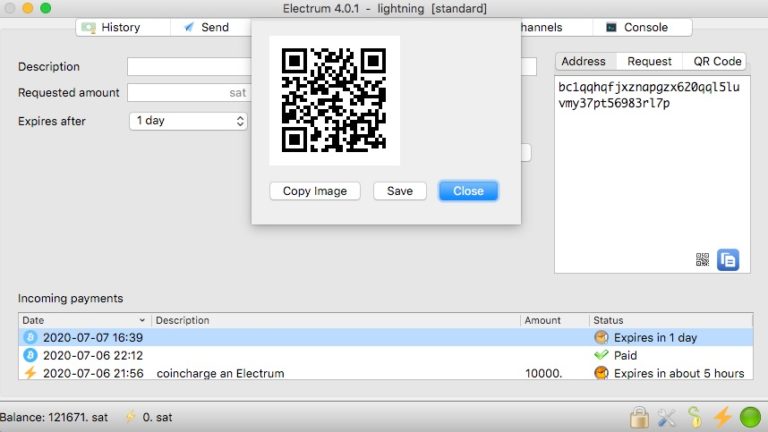Click the orange lightning icon in status bar

[722, 417]
